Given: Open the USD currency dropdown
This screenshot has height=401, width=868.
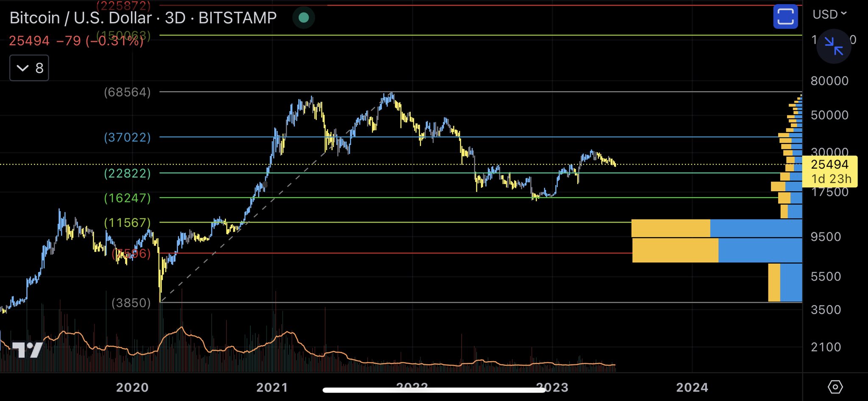Looking at the screenshot, I should pyautogui.click(x=830, y=14).
